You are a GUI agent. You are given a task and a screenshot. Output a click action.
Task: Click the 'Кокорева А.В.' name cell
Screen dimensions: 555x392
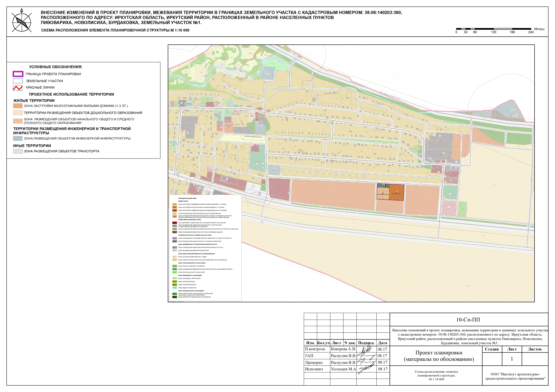tap(343, 349)
